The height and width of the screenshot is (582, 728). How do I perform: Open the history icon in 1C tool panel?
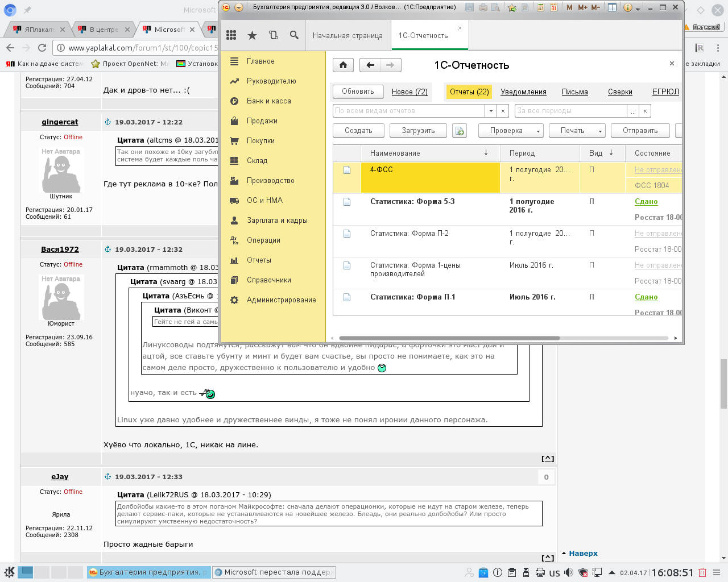(273, 35)
